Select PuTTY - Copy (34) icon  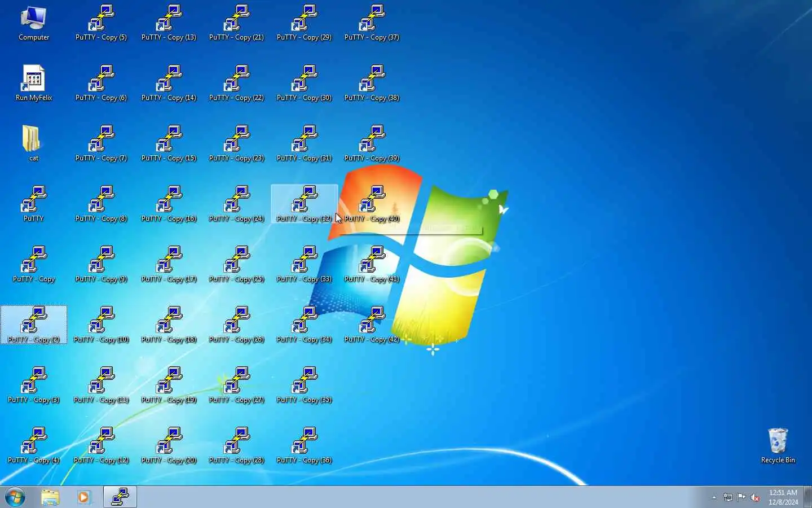(304, 325)
